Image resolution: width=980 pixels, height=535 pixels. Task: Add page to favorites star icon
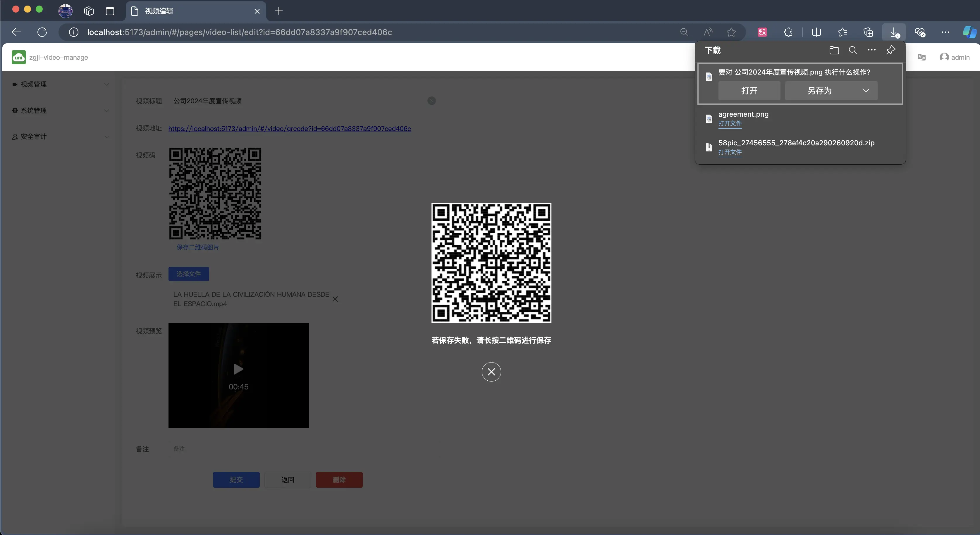pyautogui.click(x=731, y=32)
